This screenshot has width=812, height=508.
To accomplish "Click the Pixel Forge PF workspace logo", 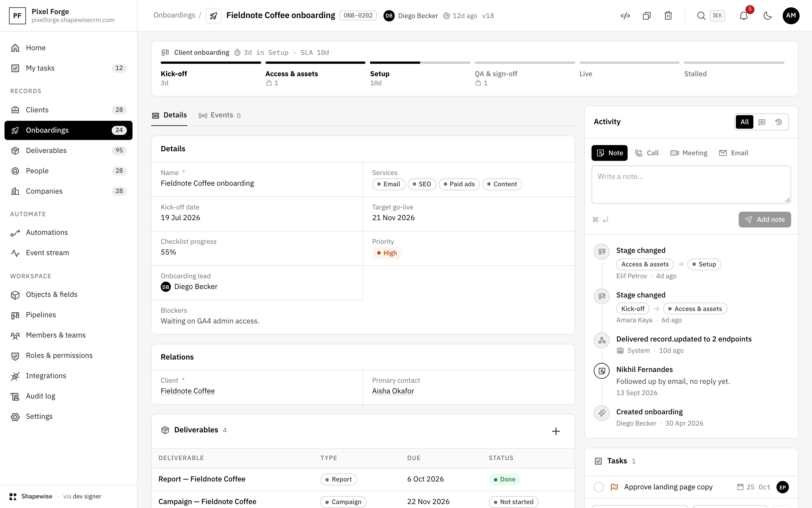I will click(17, 16).
